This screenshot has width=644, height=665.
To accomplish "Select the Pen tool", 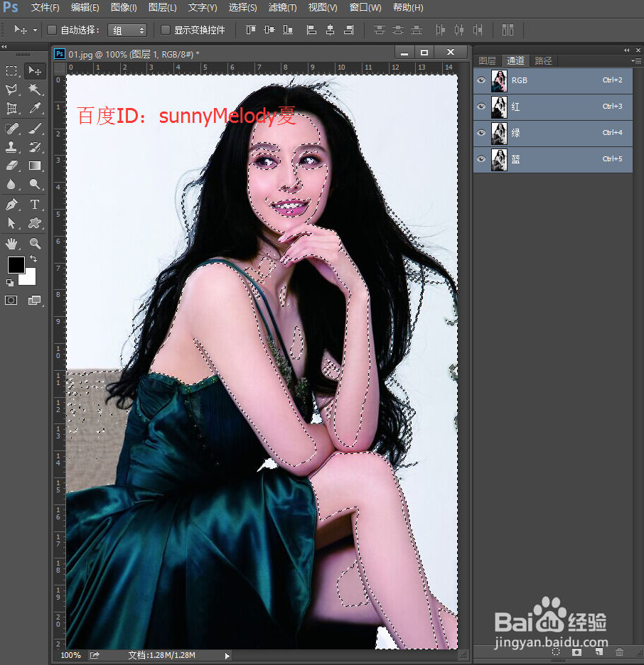I will (11, 205).
